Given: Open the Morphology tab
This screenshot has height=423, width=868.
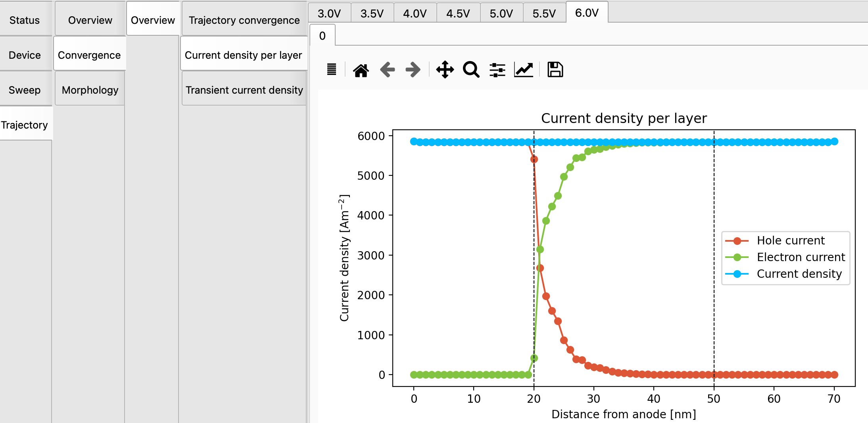Looking at the screenshot, I should (x=90, y=90).
